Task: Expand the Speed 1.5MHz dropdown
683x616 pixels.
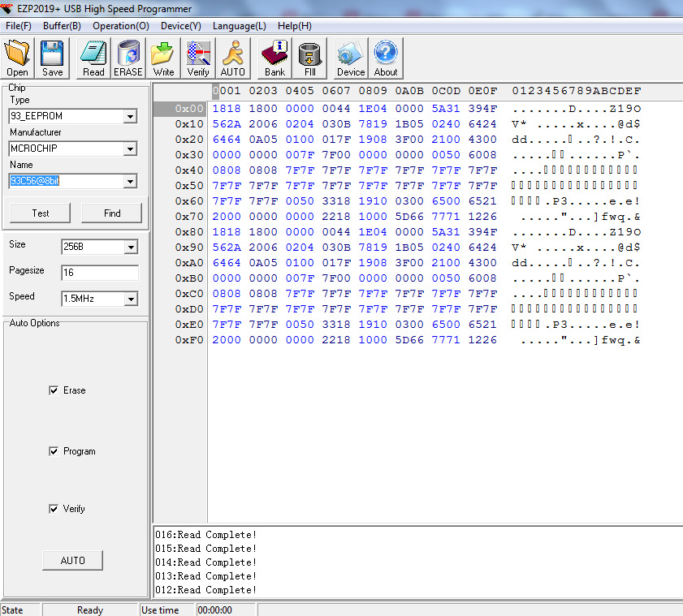Action: pyautogui.click(x=130, y=299)
